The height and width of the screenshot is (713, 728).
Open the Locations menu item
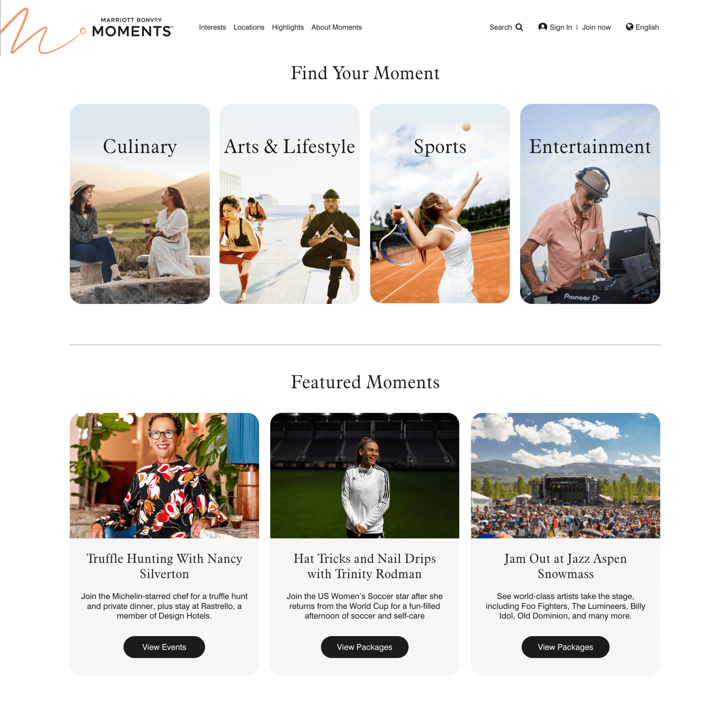(248, 27)
